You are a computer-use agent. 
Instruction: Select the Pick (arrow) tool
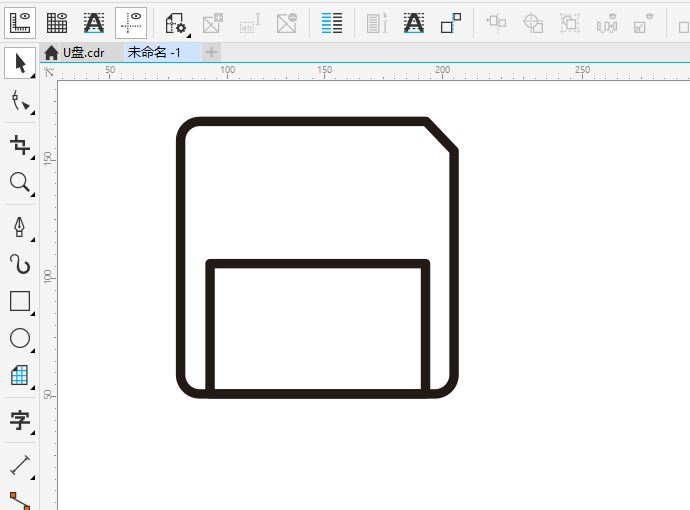[19, 63]
